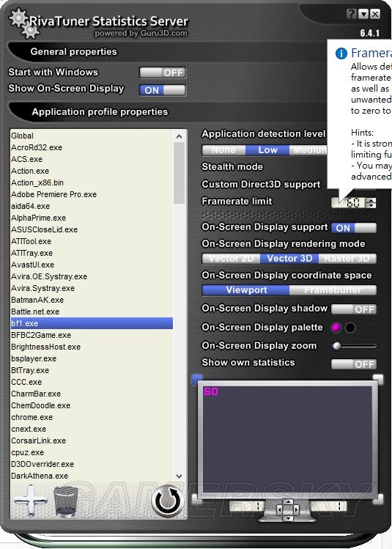Click the profile list scrollbar thumb
392x549 pixels.
point(180,173)
